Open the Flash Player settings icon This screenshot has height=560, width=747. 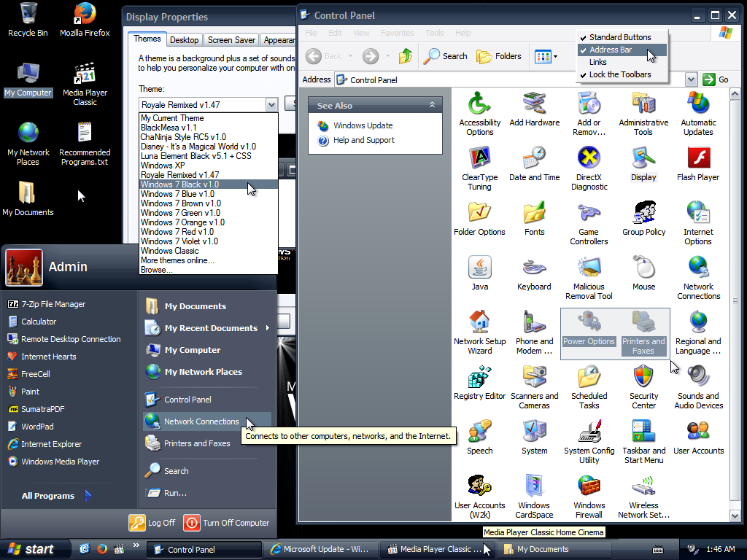(698, 164)
